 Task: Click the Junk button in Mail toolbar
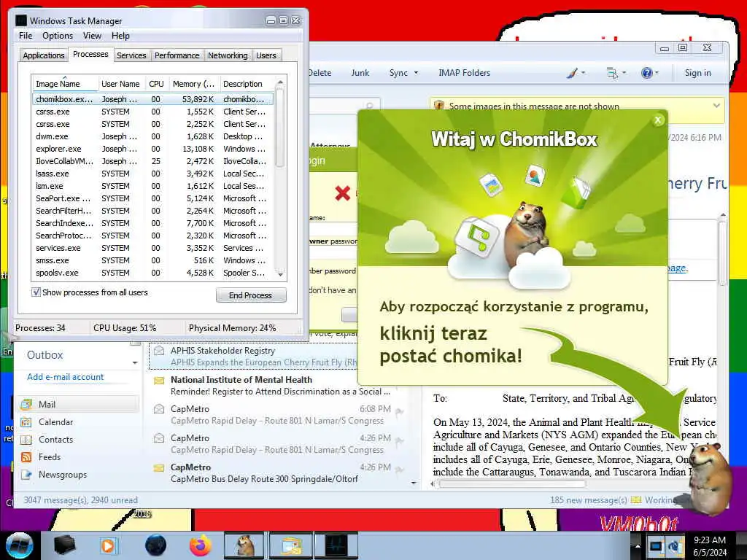360,73
